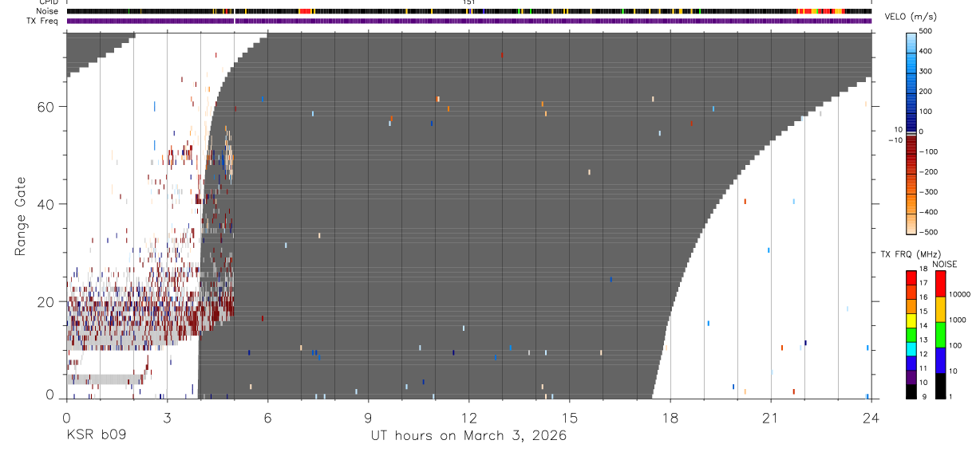Click the NOISE legend title above the color bar
Viewport: 980px width, 452px height.
(945, 265)
